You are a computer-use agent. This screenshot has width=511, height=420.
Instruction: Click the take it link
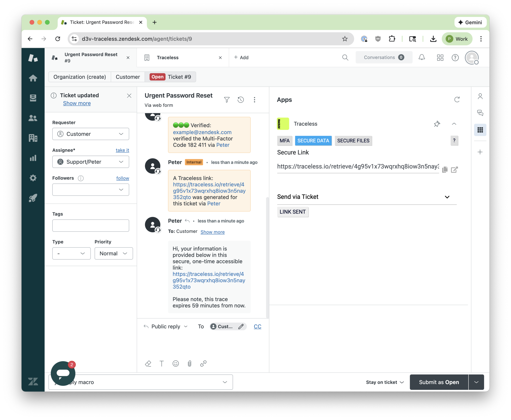(122, 150)
